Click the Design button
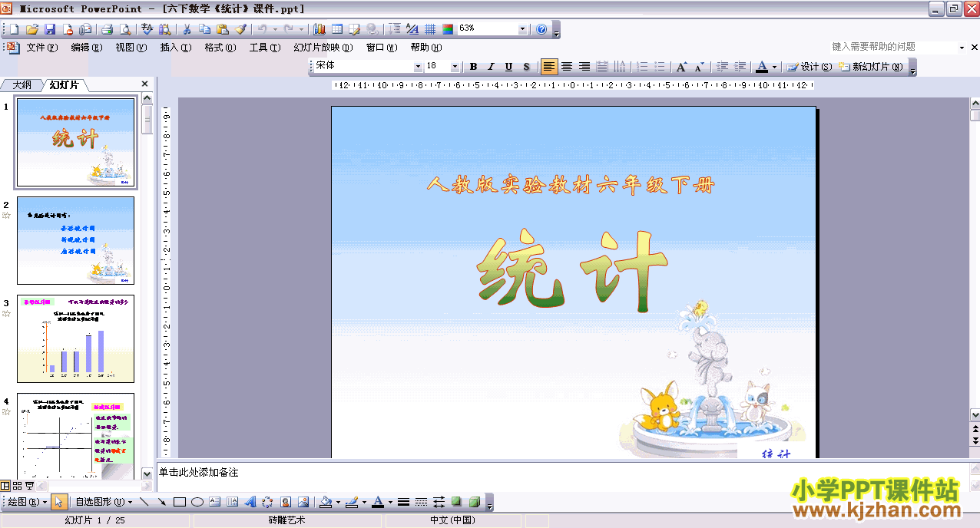This screenshot has height=528, width=980. [809, 67]
